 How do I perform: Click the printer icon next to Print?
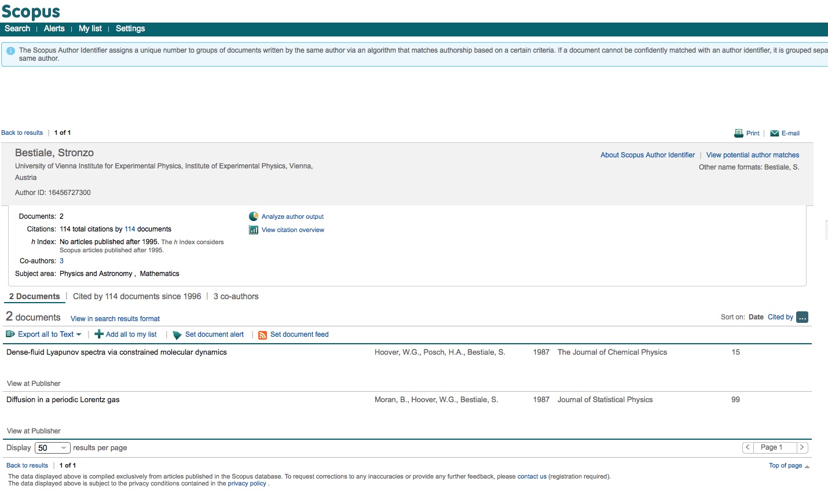(x=738, y=133)
